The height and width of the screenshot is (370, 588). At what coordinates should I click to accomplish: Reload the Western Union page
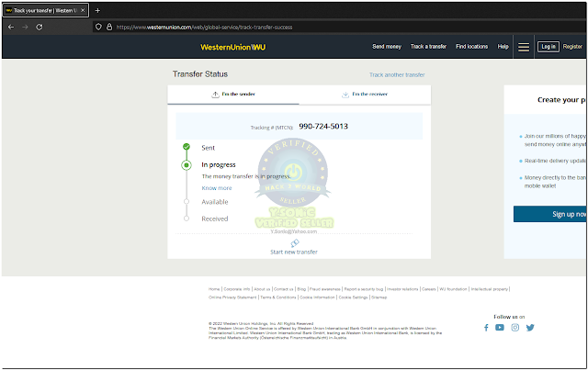coord(39,27)
